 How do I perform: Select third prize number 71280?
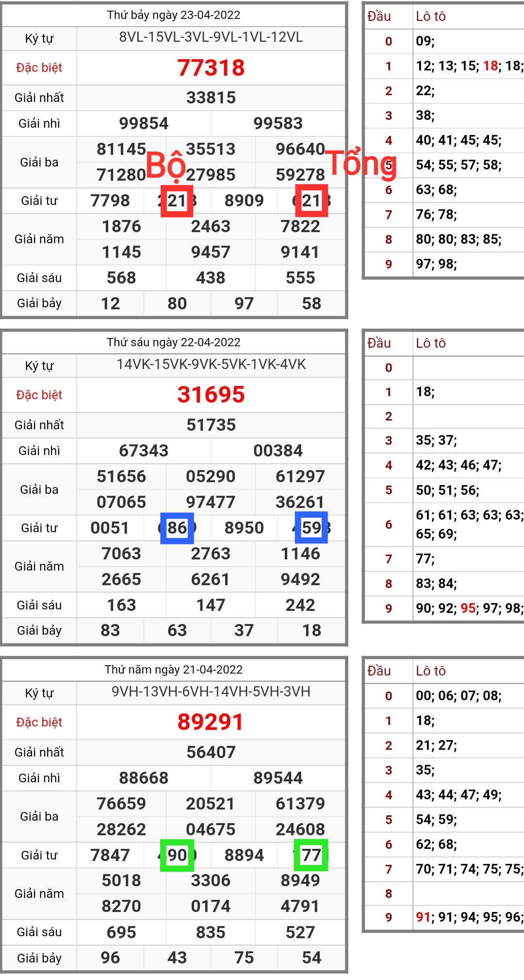(121, 175)
